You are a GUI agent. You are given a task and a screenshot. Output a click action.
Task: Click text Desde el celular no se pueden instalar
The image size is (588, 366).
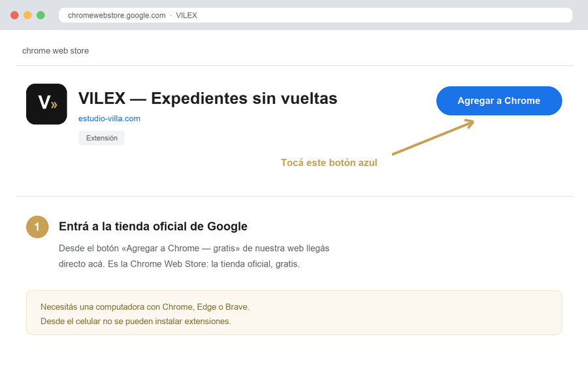(136, 322)
